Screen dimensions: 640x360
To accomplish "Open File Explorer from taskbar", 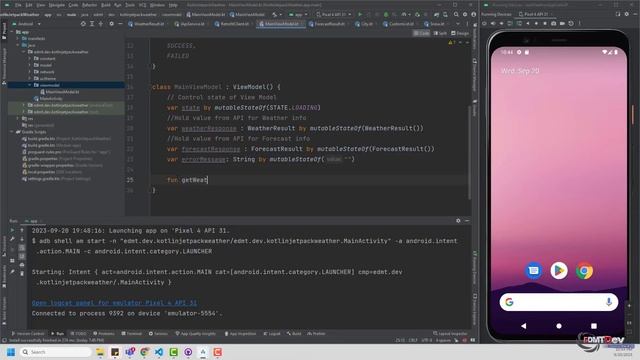I will point(100,352).
